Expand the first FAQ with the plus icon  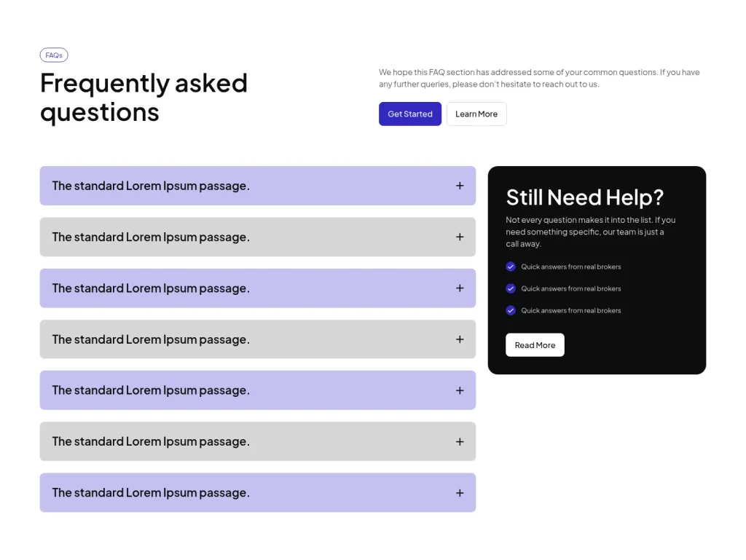[460, 186]
